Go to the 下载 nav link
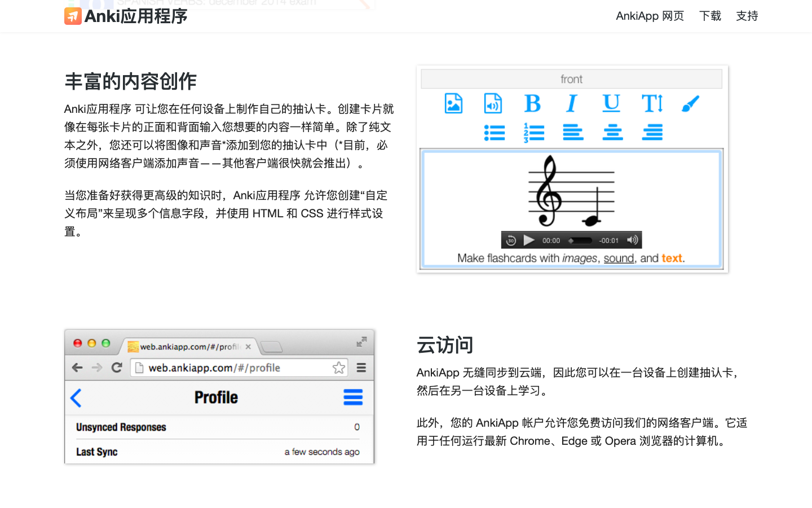The image size is (812, 508). point(710,16)
